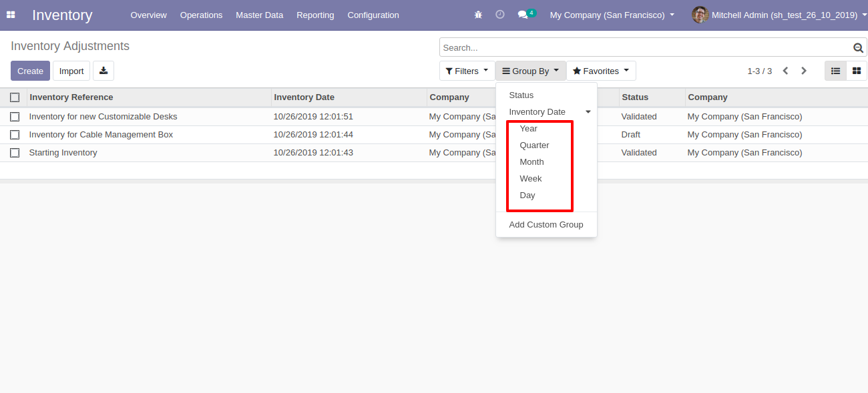Switch to list view
The height and width of the screenshot is (393, 868).
pos(835,71)
